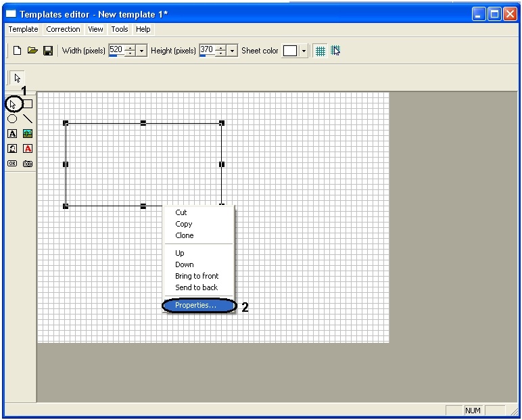Select the portrait photo tool
The height and width of the screenshot is (420, 522).
12,149
